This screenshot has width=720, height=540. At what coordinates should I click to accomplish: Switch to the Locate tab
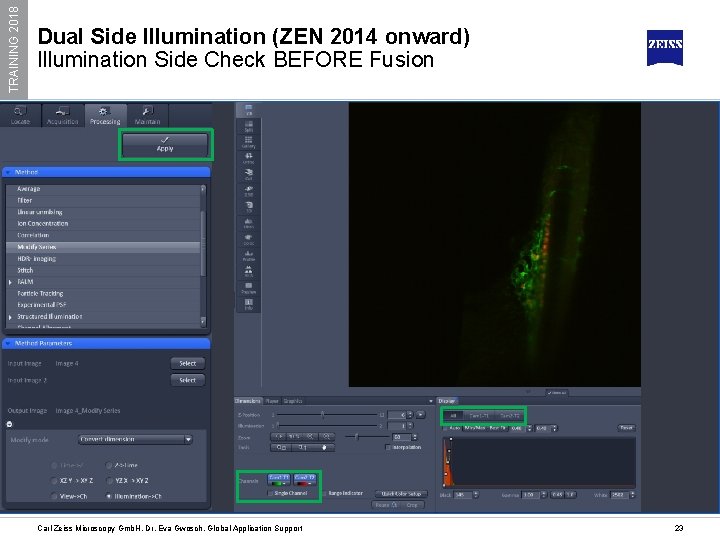20,115
